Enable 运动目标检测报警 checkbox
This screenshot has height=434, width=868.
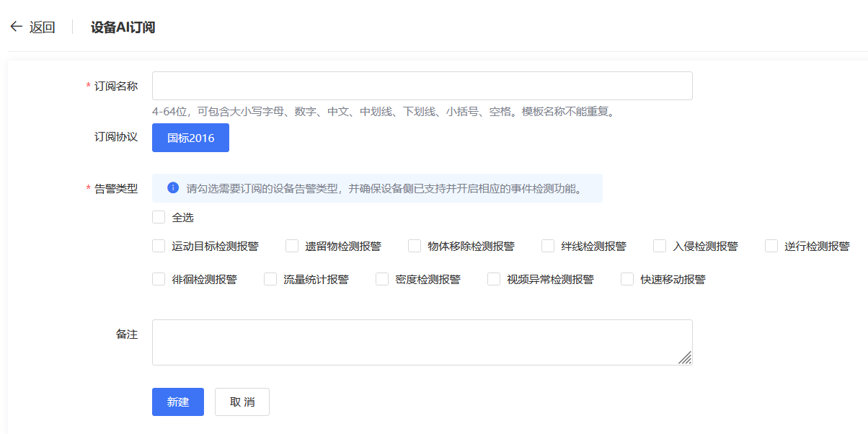(159, 246)
